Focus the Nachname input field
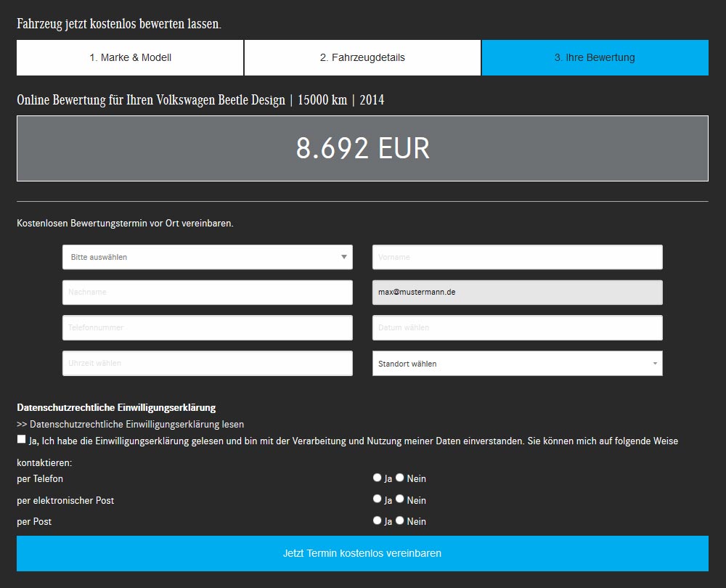726x588 pixels. coord(208,292)
